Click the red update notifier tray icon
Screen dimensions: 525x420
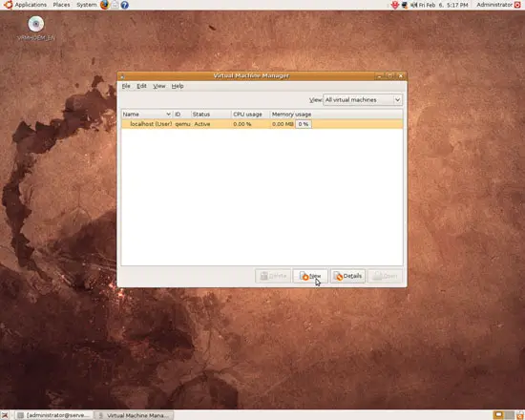click(x=395, y=5)
